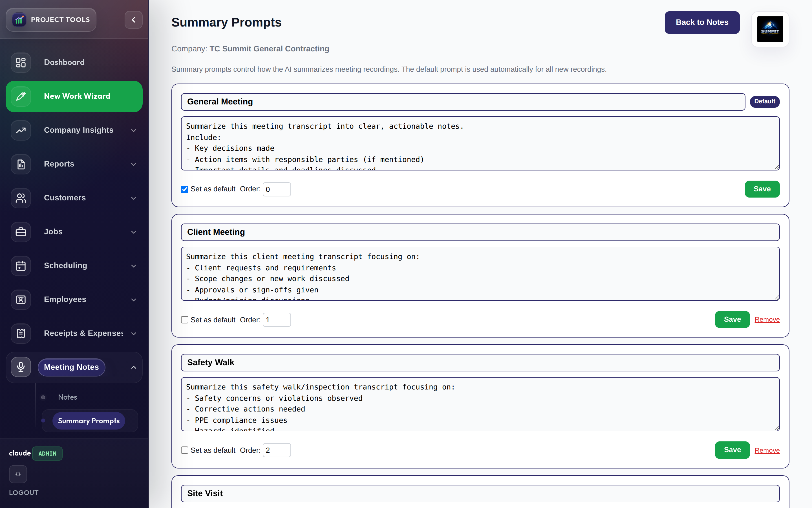Click the Summit company logo thumbnail
This screenshot has height=508, width=812.
[x=770, y=29]
